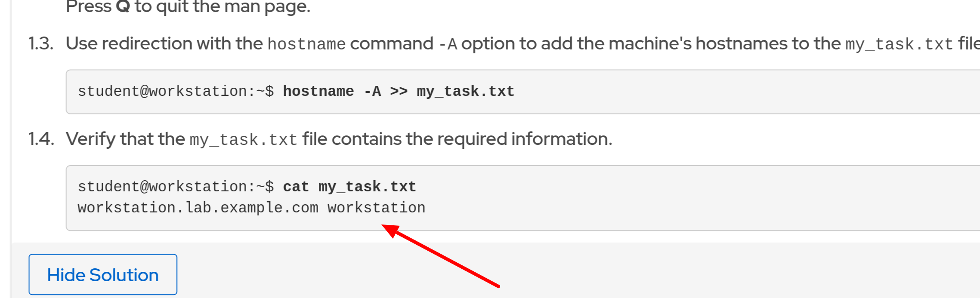Click the last 'workstation' word in the output
Image resolution: width=980 pixels, height=298 pixels.
(376, 208)
